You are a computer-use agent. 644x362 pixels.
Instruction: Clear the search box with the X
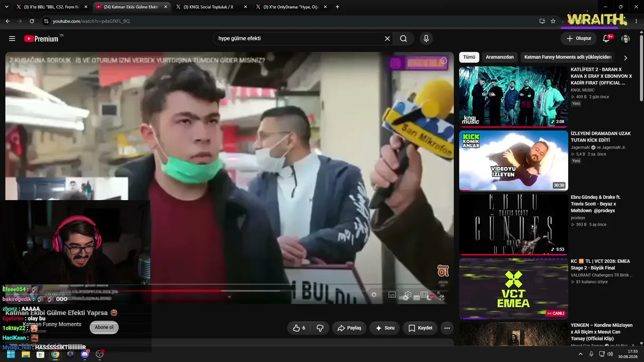coord(387,39)
